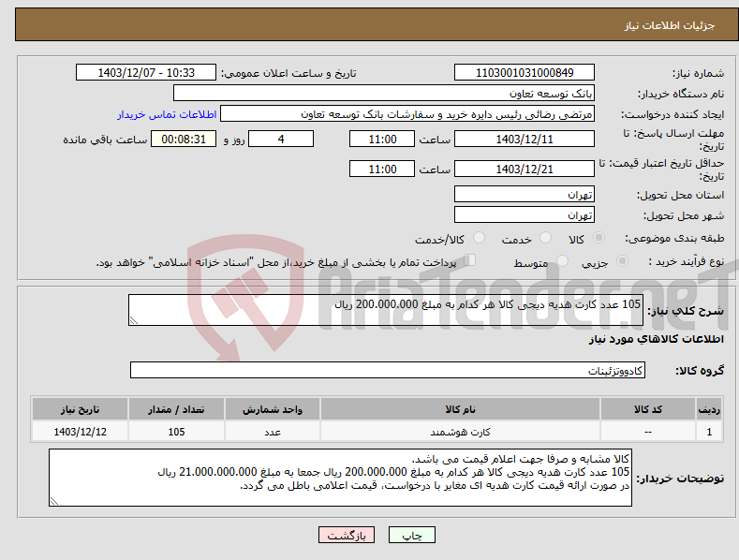Click the delivery province field تهران
Screen dimensions: 739x560
pyautogui.click(x=525, y=194)
